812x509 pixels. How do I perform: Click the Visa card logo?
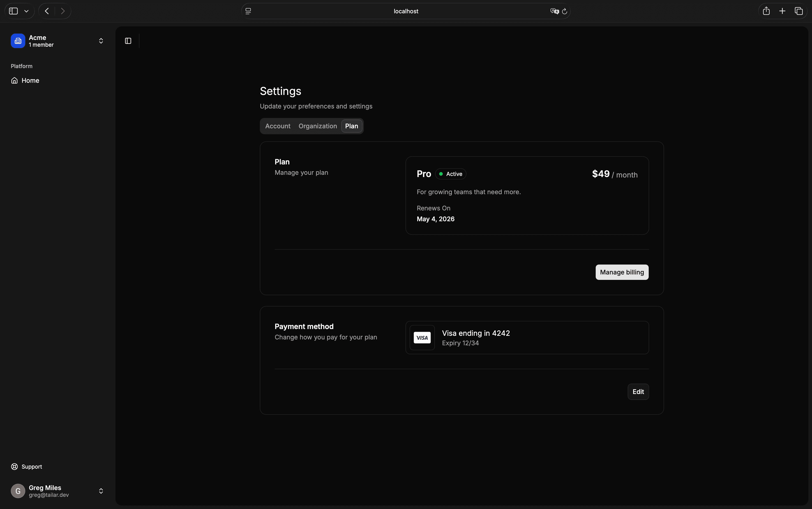click(x=422, y=338)
